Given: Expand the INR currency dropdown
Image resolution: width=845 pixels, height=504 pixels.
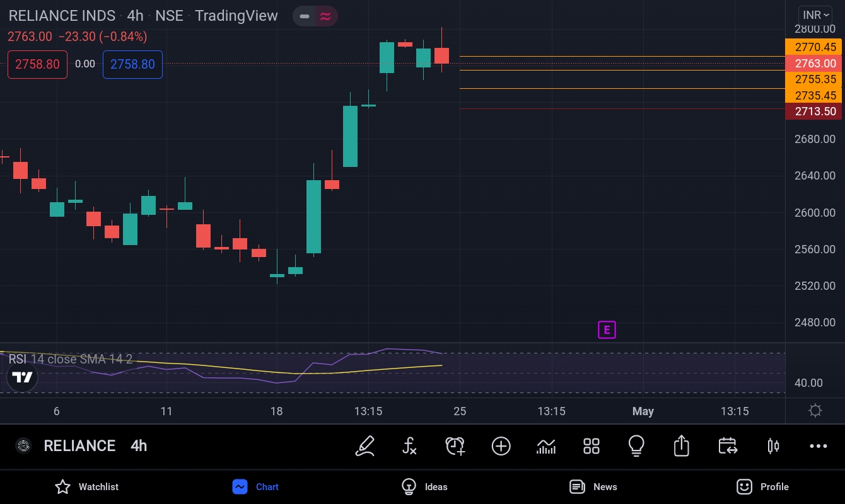Looking at the screenshot, I should point(815,15).
